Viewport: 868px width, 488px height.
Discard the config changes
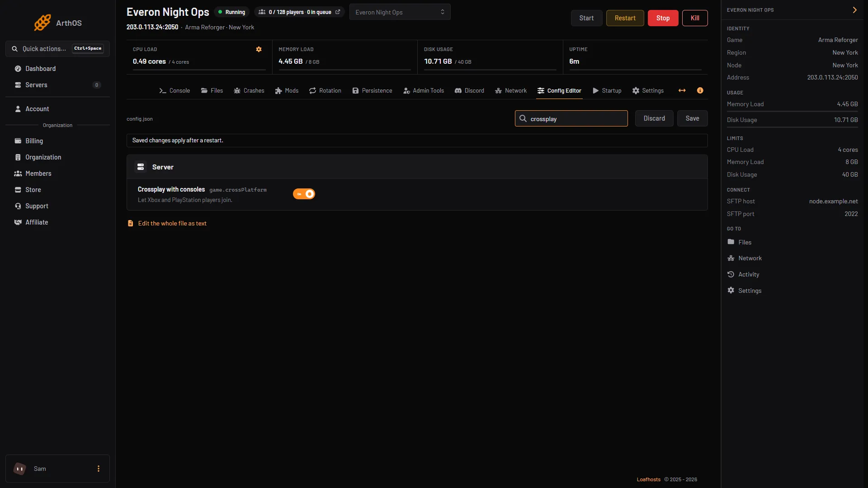(654, 118)
